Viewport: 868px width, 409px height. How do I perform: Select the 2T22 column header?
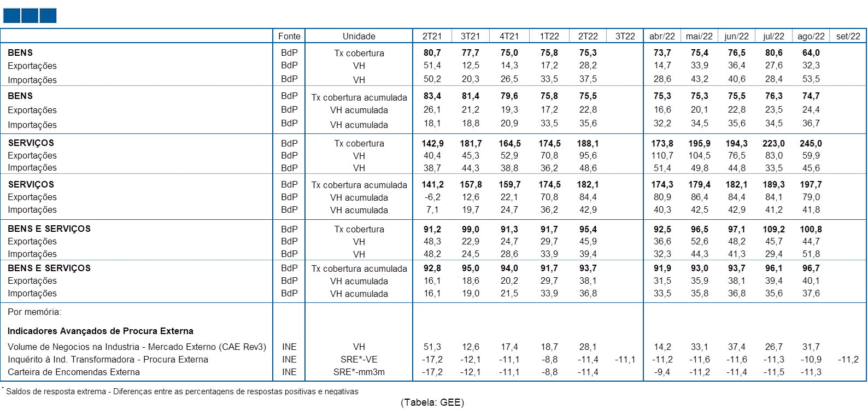tap(588, 36)
